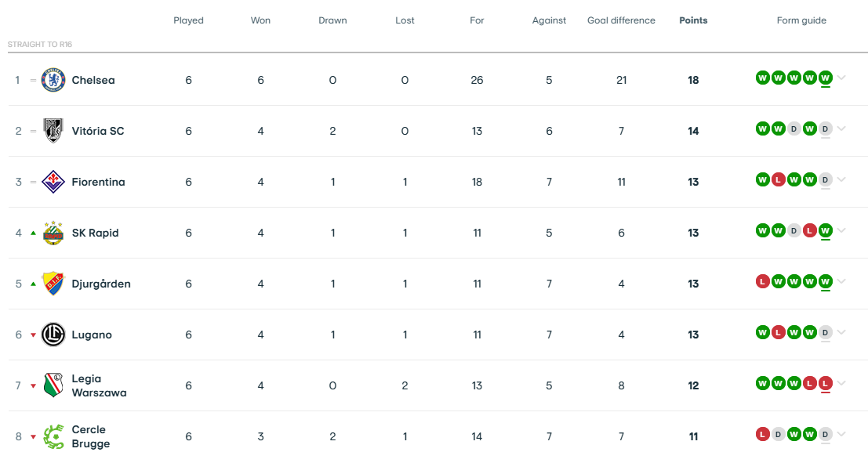Click Legia Warszawa's goal difference value 8
This screenshot has width=868, height=463.
[621, 385]
